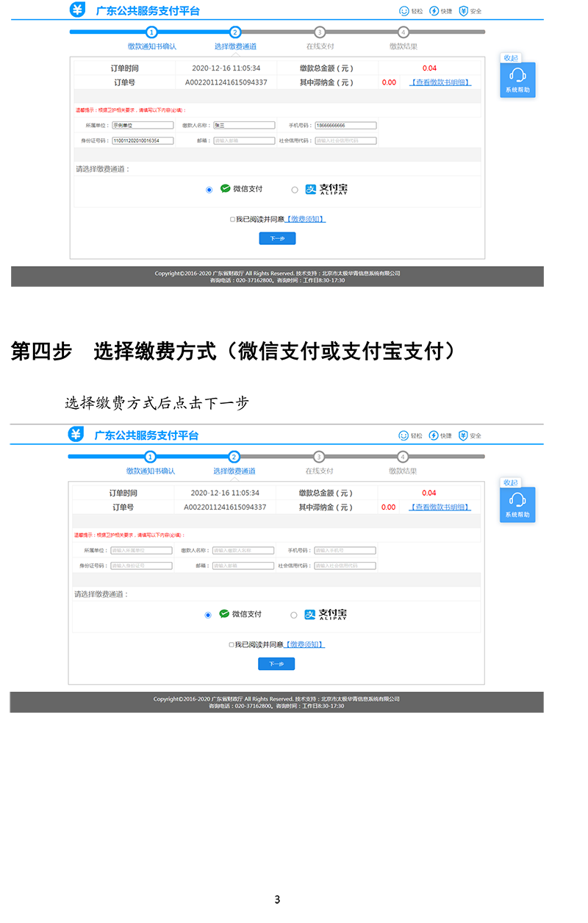This screenshot has width=588, height=923.
Task: Open 系统帮助 headset icon beside the filled form
Action: [517, 75]
